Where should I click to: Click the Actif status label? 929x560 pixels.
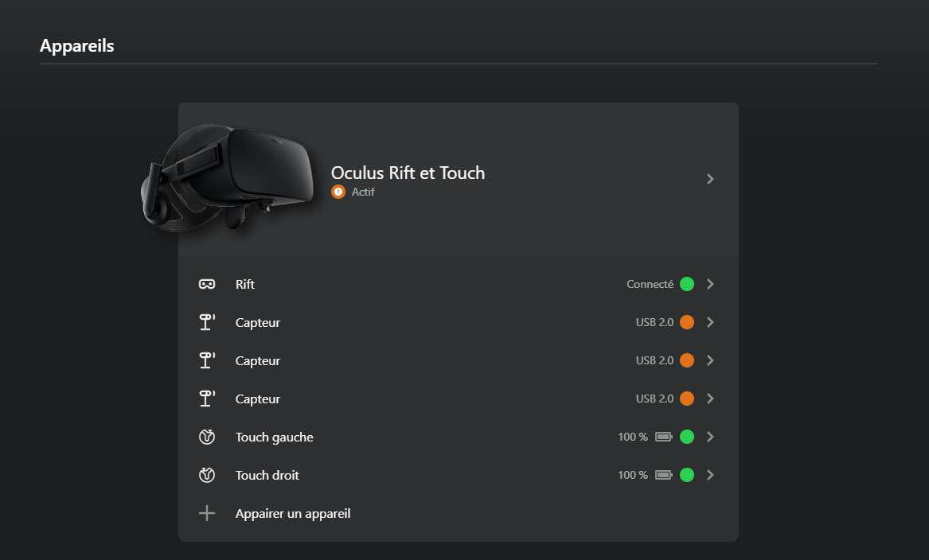362,192
